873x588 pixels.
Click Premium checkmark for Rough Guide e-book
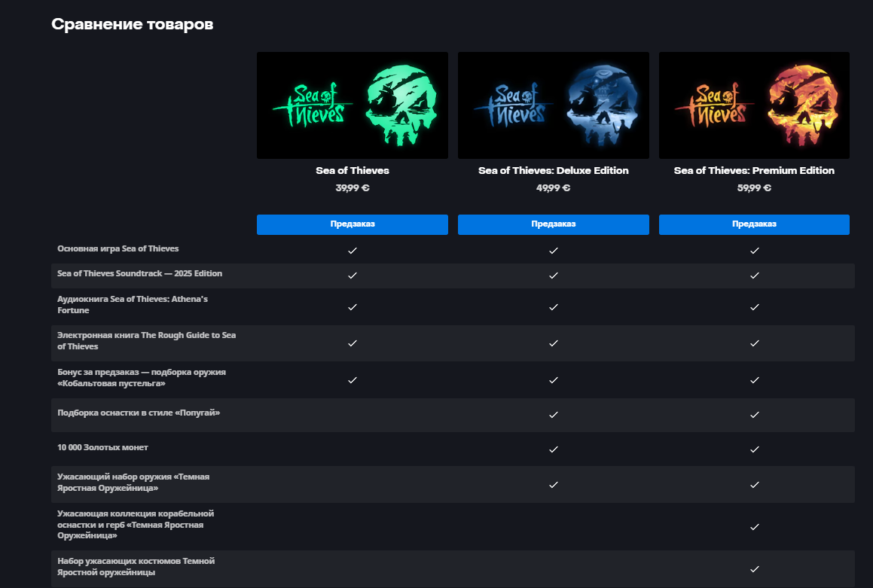click(x=755, y=343)
